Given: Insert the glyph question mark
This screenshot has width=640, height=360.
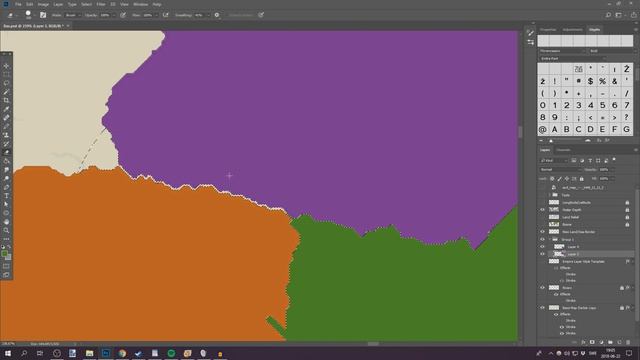Looking at the screenshot, I should pyautogui.click(x=627, y=118).
